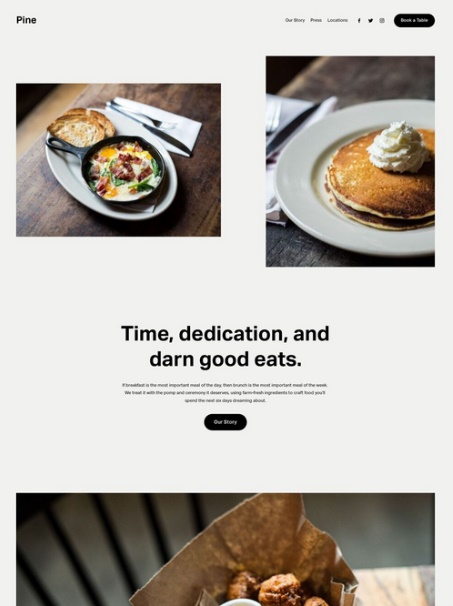Open the pancakes with whipped cream photo
The width and height of the screenshot is (453, 606).
coord(350,162)
